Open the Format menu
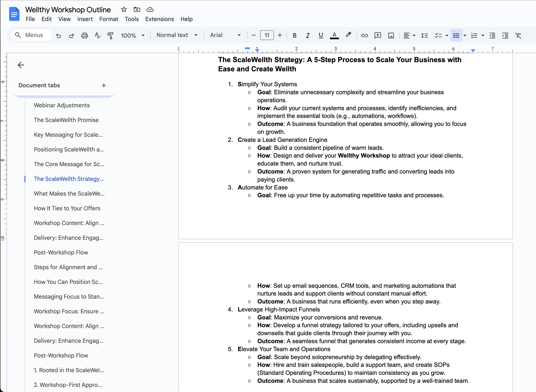This screenshot has height=392, width=536. click(x=108, y=19)
